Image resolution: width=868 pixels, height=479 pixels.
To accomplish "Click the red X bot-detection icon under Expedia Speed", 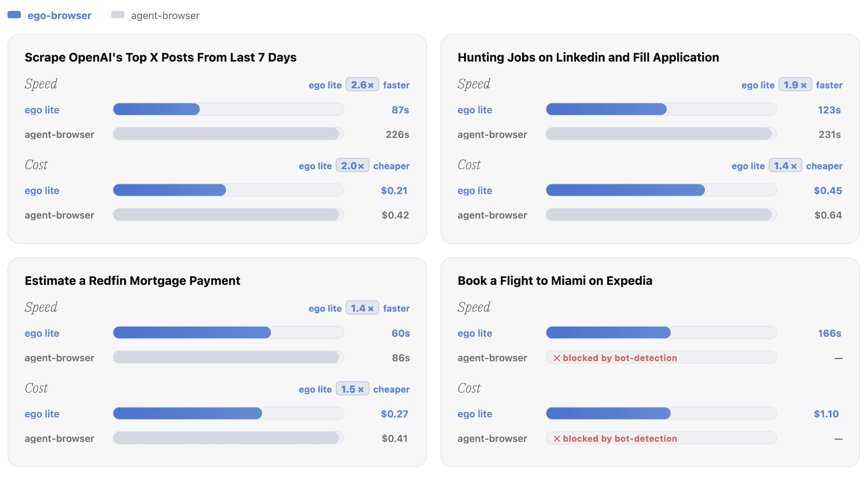I will point(557,358).
